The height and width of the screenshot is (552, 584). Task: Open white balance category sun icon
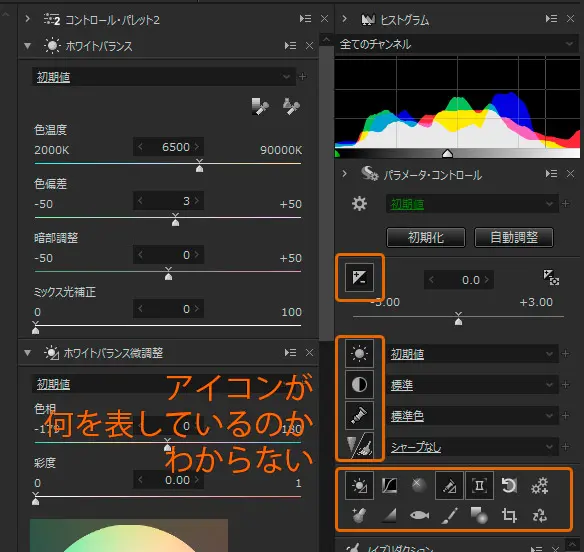click(x=359, y=353)
